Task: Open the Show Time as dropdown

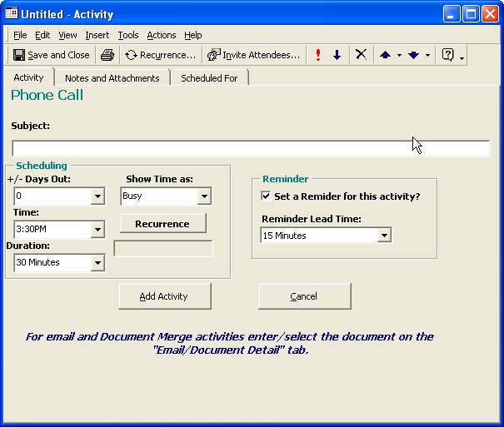Action: 204,196
